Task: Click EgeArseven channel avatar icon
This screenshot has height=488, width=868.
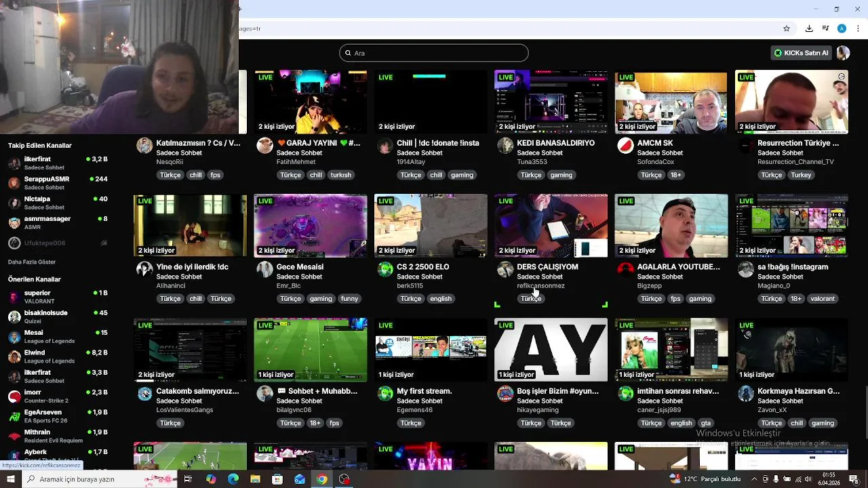Action: tap(14, 416)
